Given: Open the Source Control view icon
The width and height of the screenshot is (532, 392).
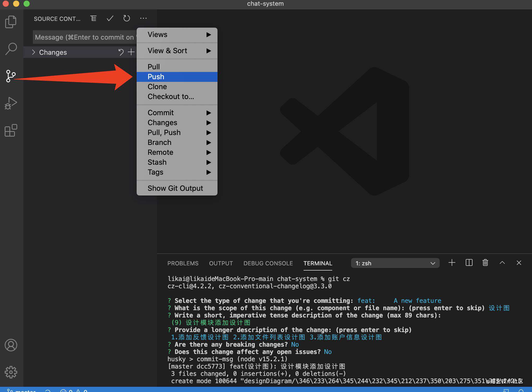Looking at the screenshot, I should (11, 76).
